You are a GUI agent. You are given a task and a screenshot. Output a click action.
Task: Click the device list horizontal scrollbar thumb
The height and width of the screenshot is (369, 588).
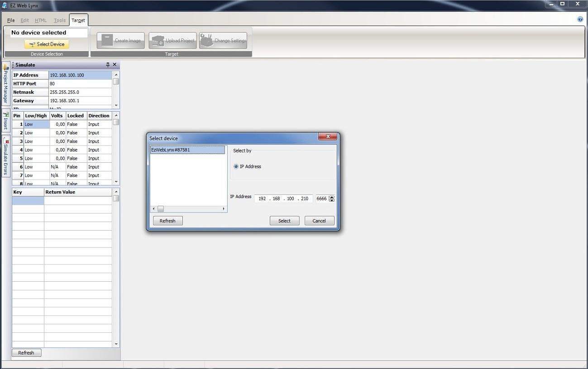(x=161, y=209)
